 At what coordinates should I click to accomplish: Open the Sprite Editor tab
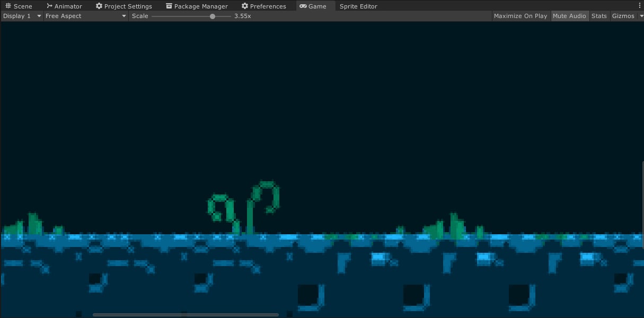point(358,6)
